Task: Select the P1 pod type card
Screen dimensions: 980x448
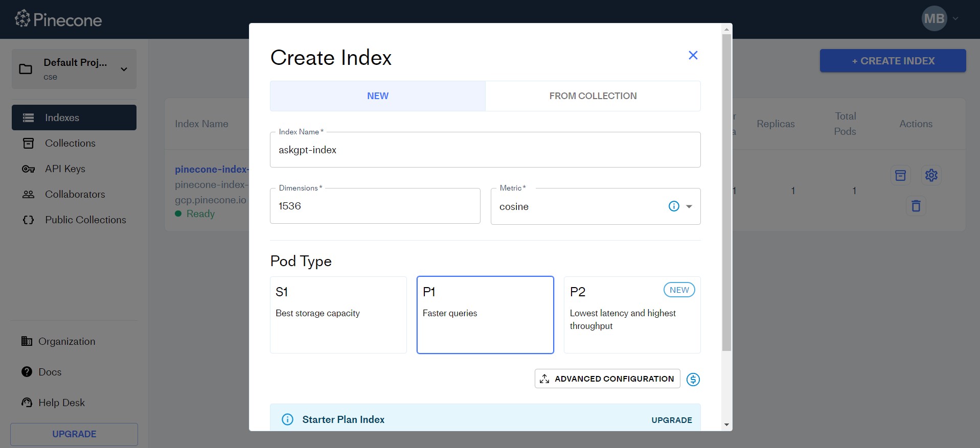Action: coord(485,315)
